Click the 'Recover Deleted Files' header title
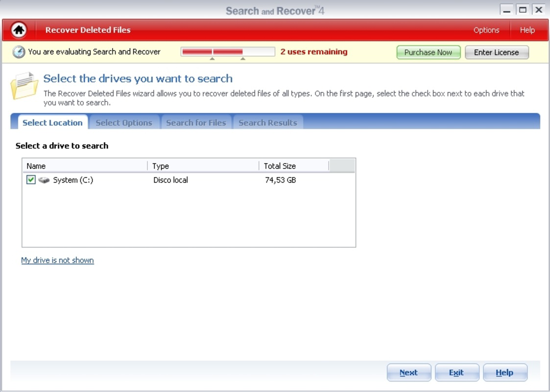The width and height of the screenshot is (550, 392). point(88,30)
